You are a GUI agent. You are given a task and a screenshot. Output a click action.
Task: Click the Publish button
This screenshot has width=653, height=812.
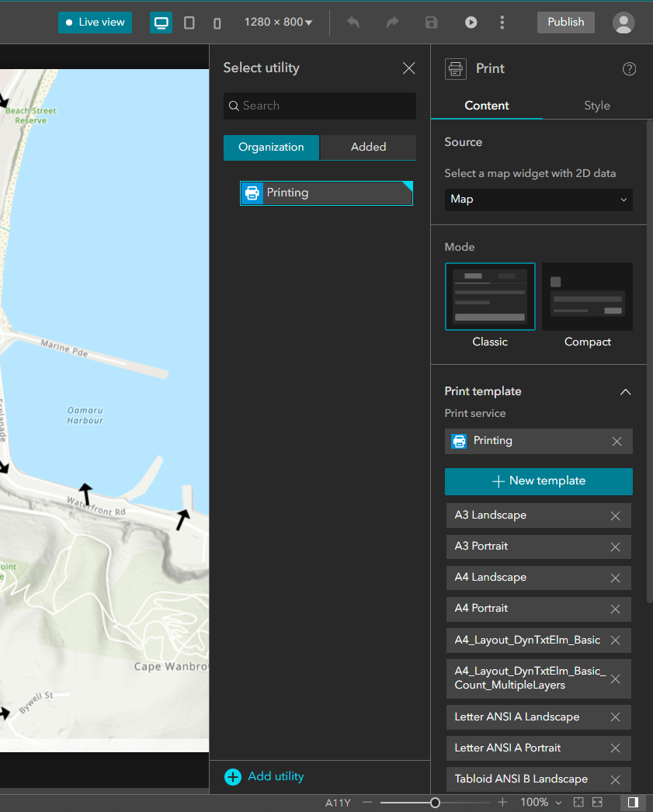point(565,23)
